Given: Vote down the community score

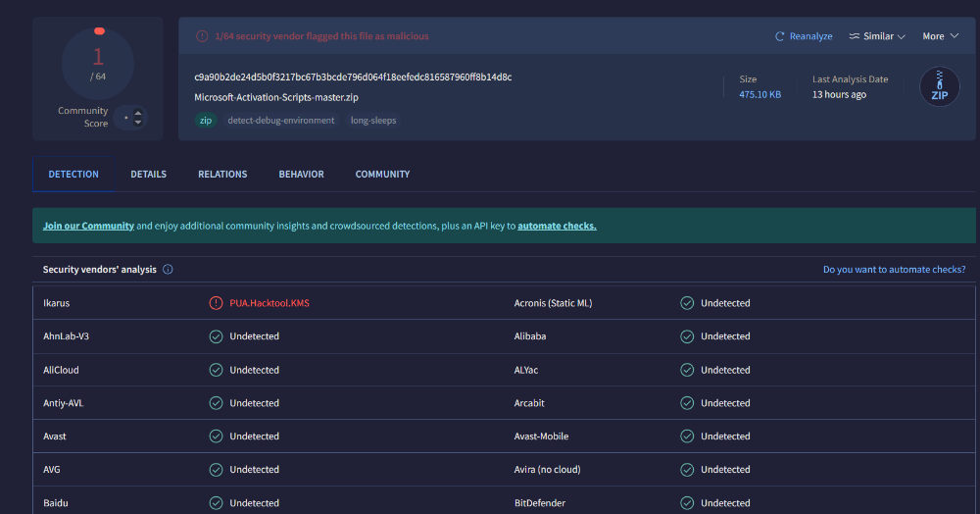Looking at the screenshot, I should click(x=138, y=122).
